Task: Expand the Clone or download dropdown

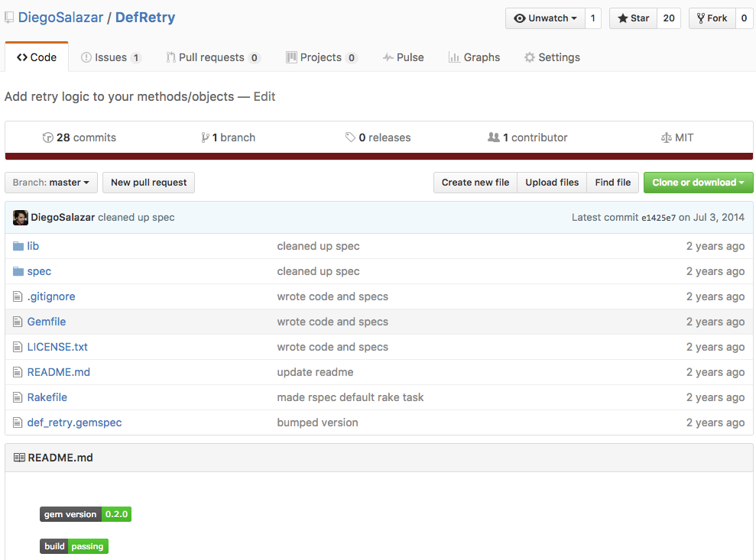Action: [698, 183]
